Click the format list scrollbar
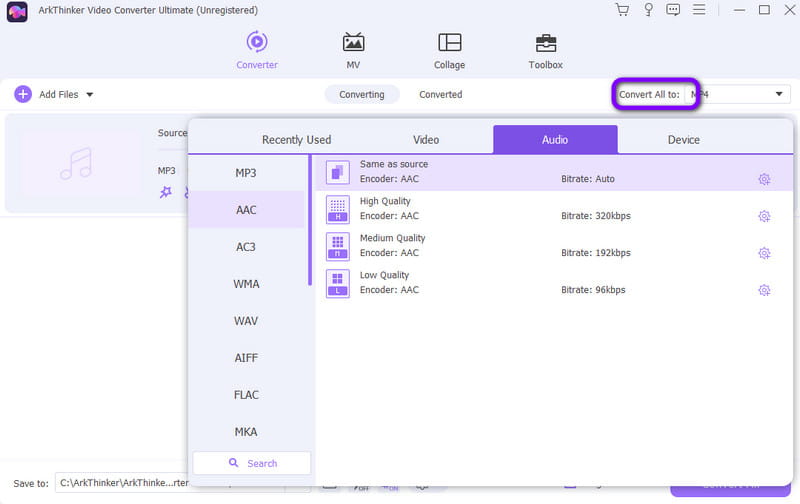Screen dimensions: 800x504 tap(310, 220)
